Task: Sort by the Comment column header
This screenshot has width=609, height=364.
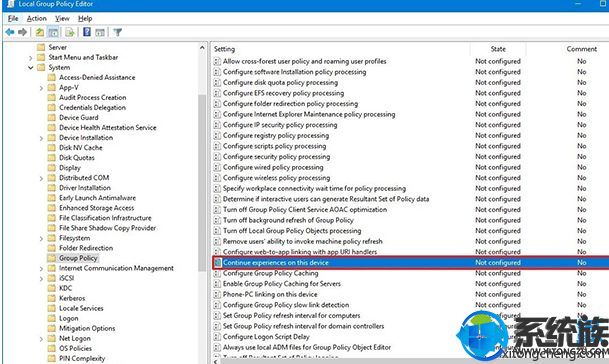Action: click(581, 49)
